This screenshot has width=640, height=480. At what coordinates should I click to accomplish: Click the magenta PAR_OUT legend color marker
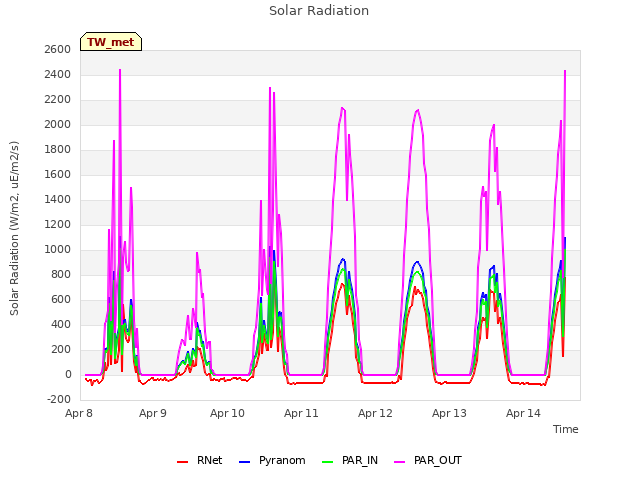click(x=400, y=462)
